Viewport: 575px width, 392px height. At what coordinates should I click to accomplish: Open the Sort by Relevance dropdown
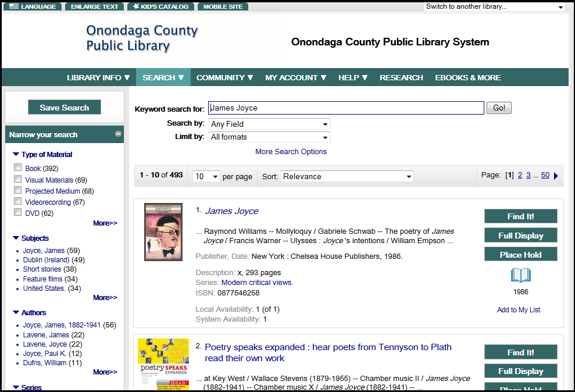(347, 176)
